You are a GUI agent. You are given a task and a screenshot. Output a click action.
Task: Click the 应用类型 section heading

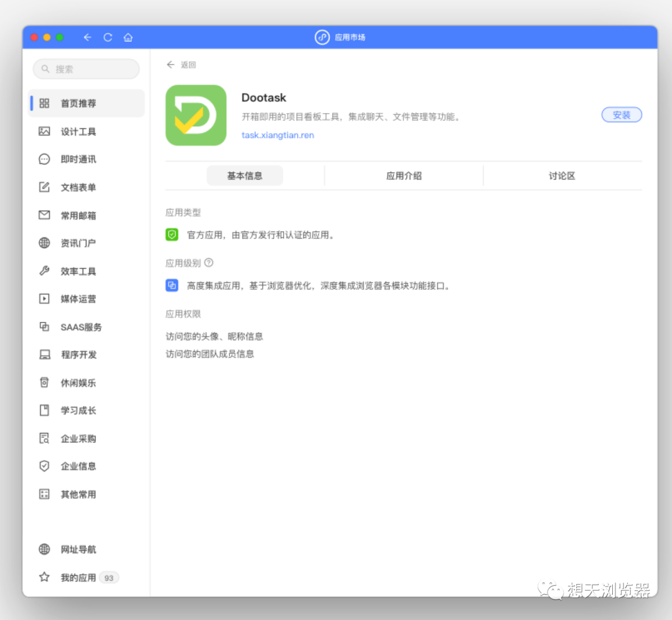coord(183,213)
